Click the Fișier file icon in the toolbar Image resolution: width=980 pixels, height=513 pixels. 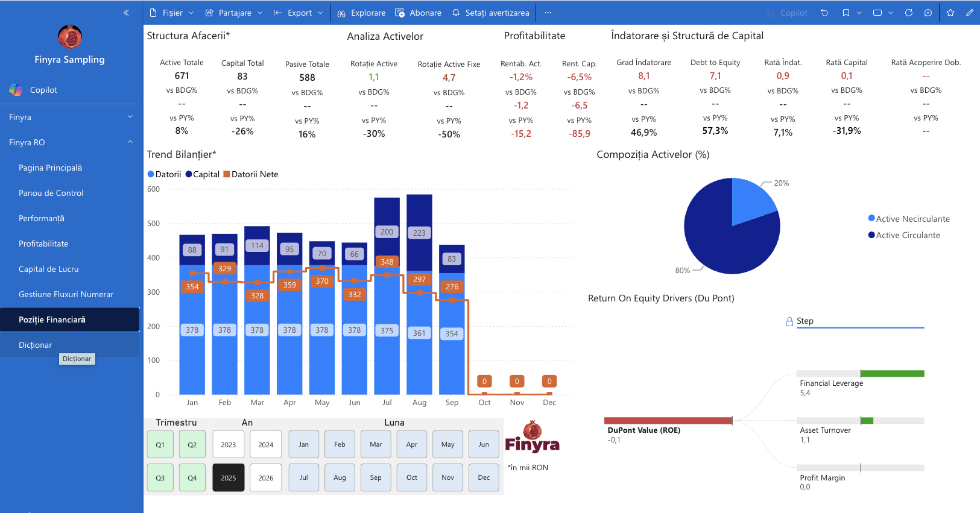[x=153, y=13]
